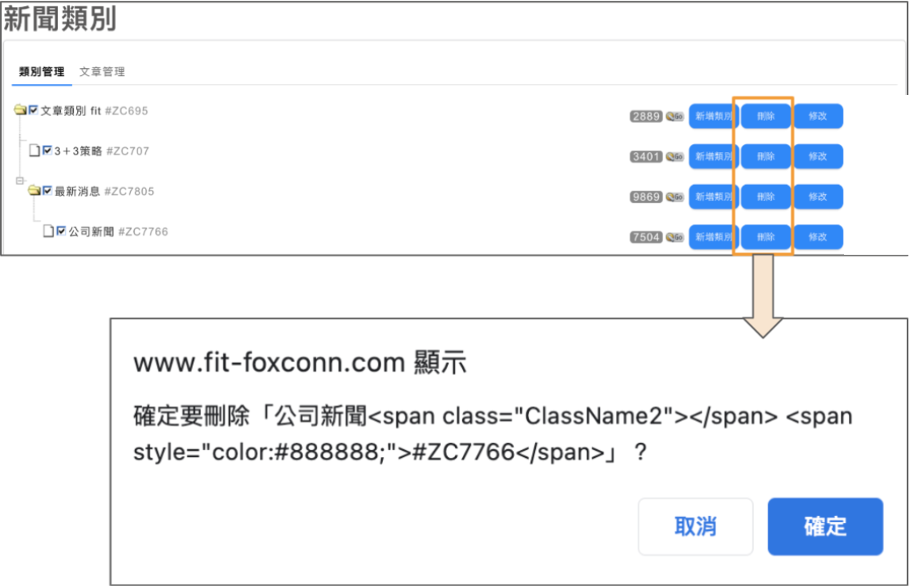Uncheck the 3+3策略 checkbox

point(48,151)
